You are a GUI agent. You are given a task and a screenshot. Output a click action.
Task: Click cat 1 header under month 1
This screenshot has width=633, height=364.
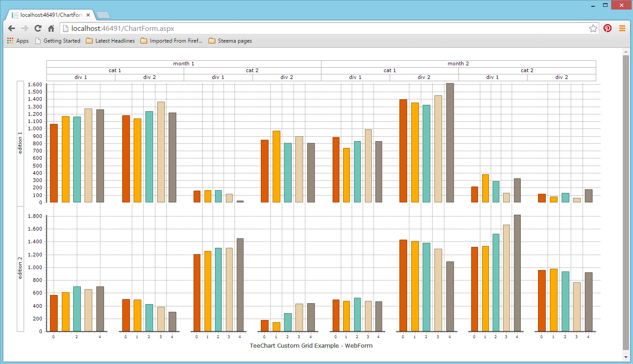pos(115,71)
